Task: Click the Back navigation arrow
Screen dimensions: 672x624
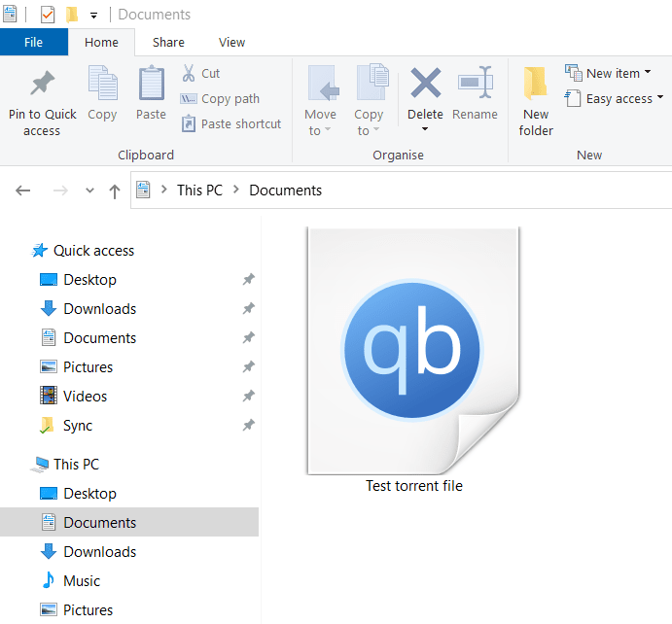Action: [22, 191]
